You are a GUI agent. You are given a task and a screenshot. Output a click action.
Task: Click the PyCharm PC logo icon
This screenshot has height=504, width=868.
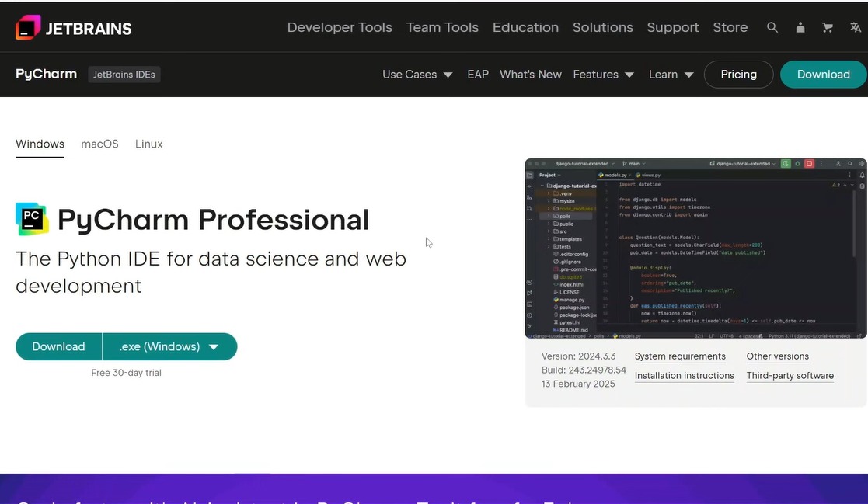(x=32, y=219)
